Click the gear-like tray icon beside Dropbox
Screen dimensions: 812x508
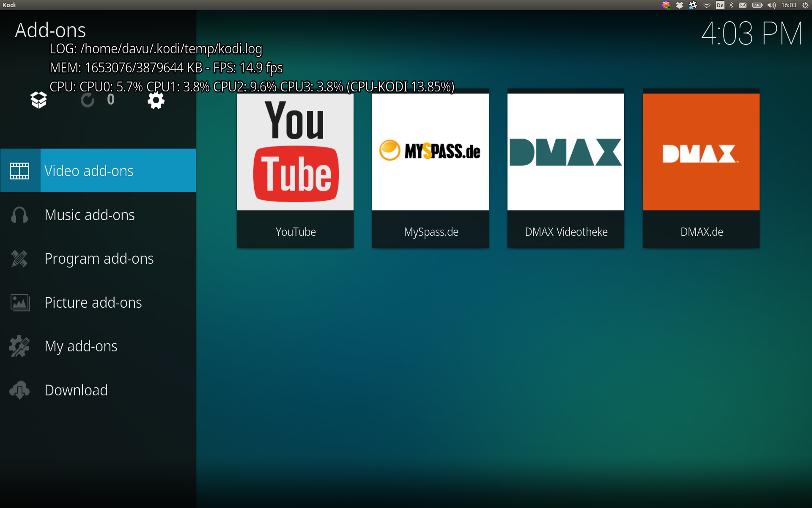click(693, 5)
